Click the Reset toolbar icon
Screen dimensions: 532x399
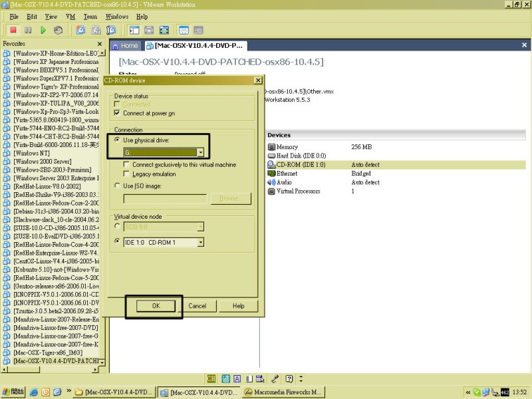pos(59,30)
